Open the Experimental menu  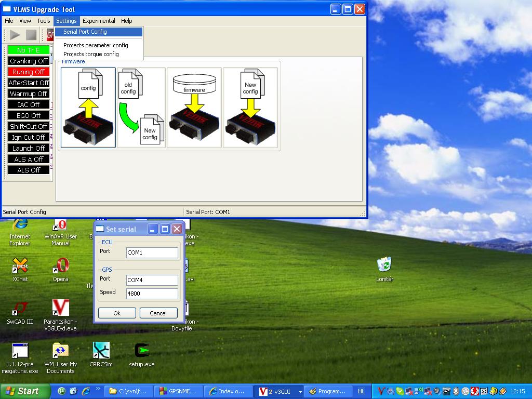99,21
